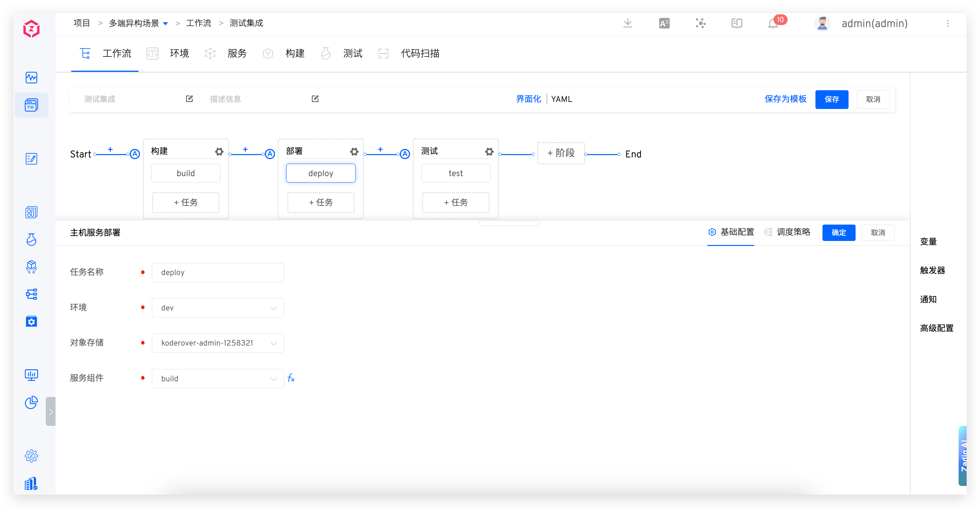Switch the editor to YAML view

(x=562, y=99)
